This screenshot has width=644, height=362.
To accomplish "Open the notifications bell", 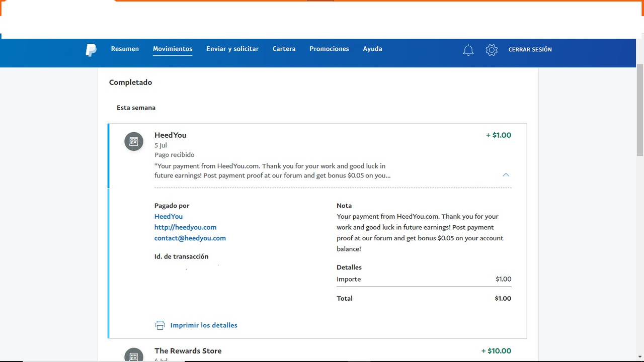I will (468, 50).
